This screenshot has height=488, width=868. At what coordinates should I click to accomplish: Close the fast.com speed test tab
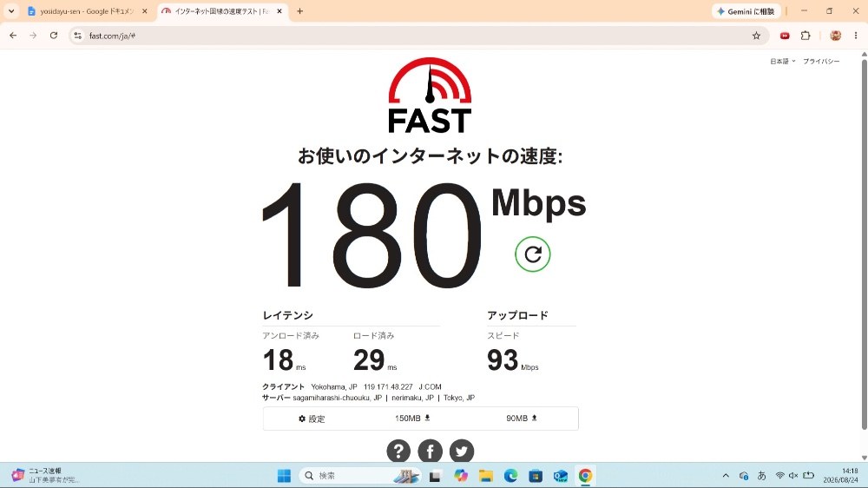(x=279, y=11)
